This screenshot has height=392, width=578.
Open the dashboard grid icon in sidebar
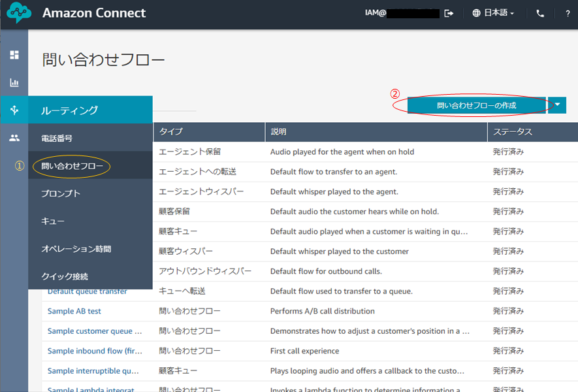(14, 55)
